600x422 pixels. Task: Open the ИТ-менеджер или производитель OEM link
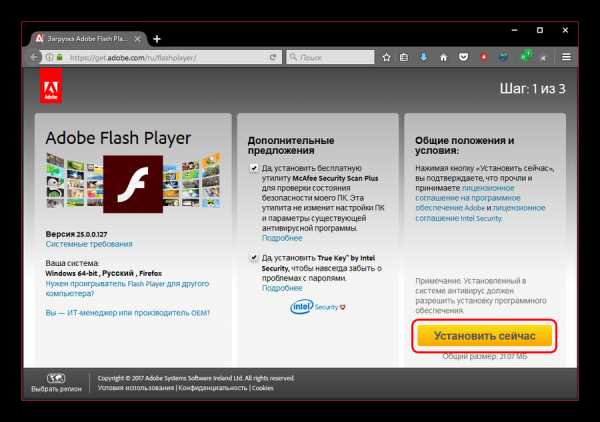point(128,313)
